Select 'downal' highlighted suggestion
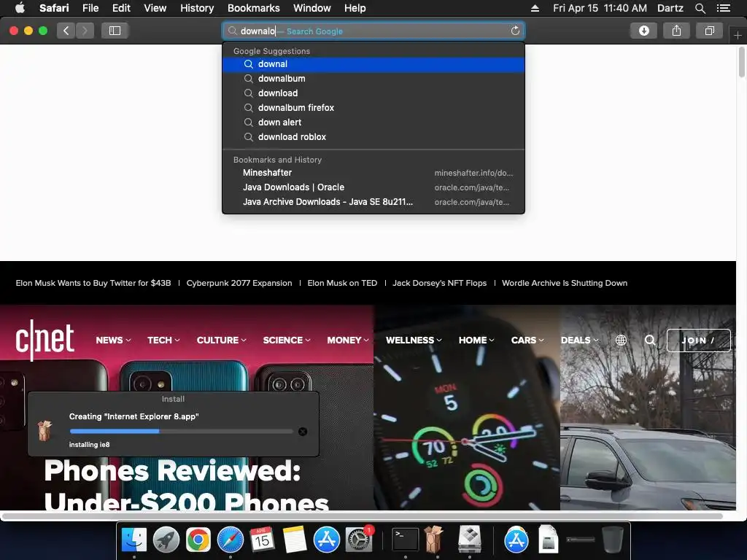This screenshot has width=747, height=560. click(x=373, y=64)
